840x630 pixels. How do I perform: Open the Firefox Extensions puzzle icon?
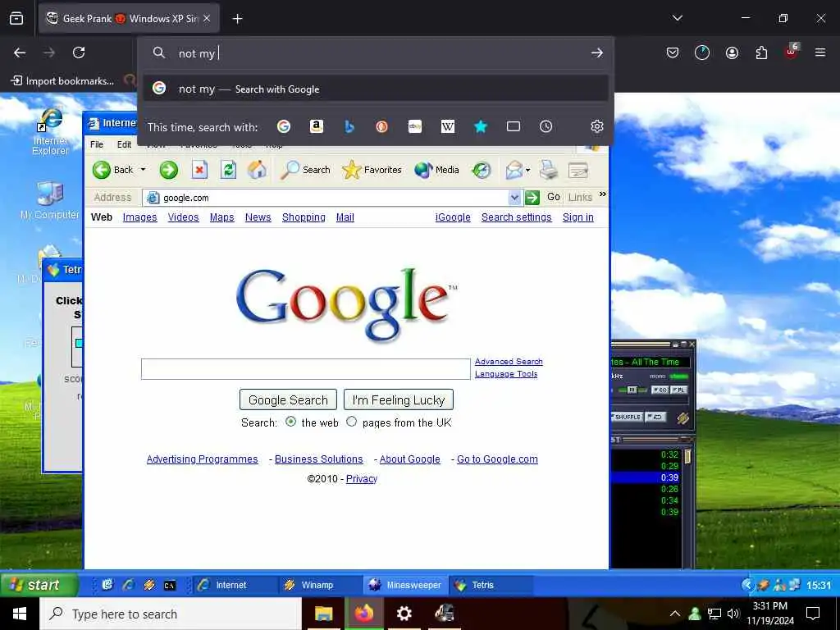761,52
